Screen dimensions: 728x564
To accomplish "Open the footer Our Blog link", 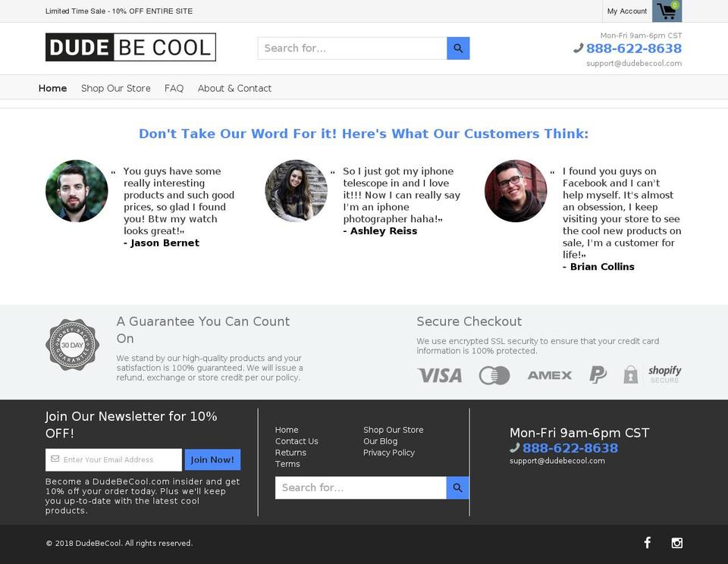I will click(380, 441).
